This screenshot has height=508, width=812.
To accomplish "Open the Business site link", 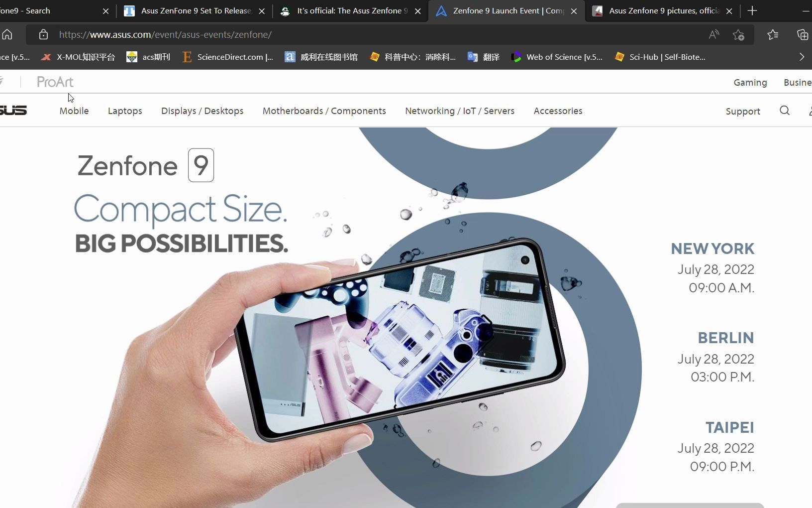I will 798,82.
